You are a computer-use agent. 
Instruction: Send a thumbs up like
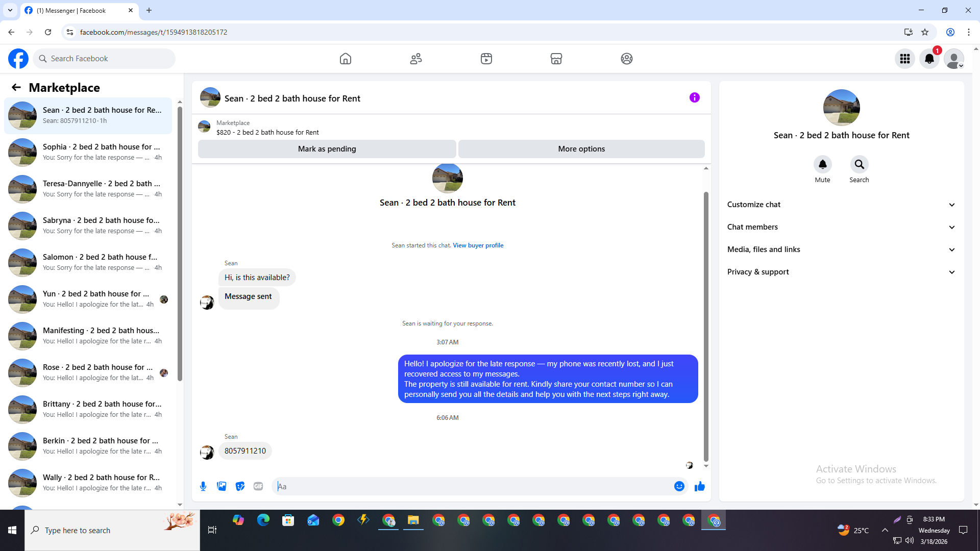tap(699, 486)
